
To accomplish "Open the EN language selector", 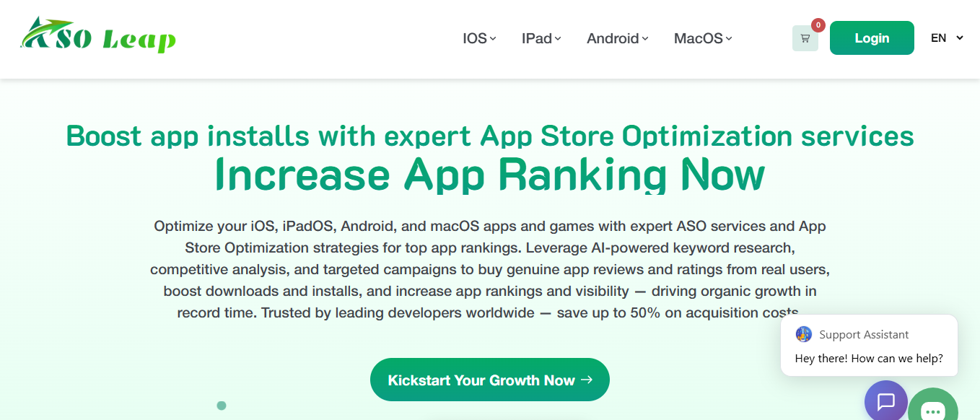I will coord(947,38).
